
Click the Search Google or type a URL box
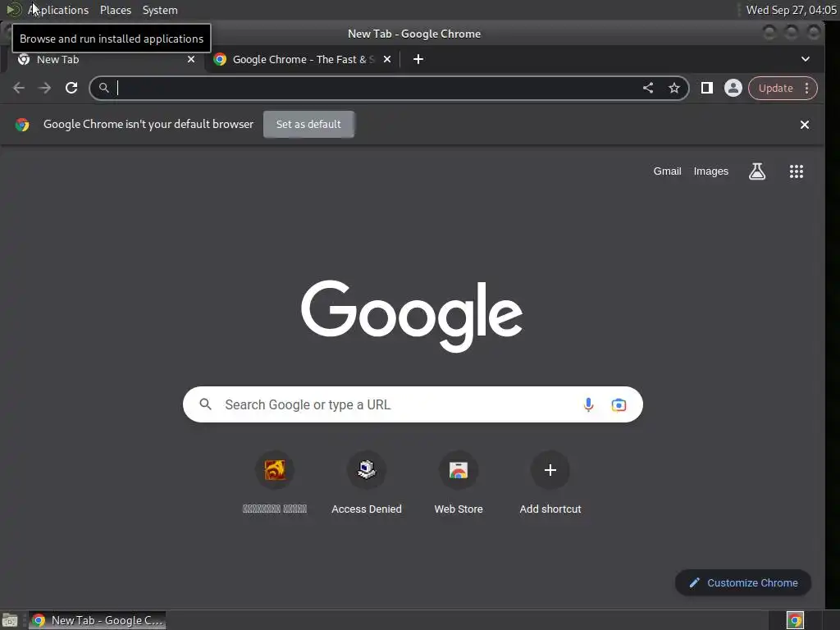point(413,404)
